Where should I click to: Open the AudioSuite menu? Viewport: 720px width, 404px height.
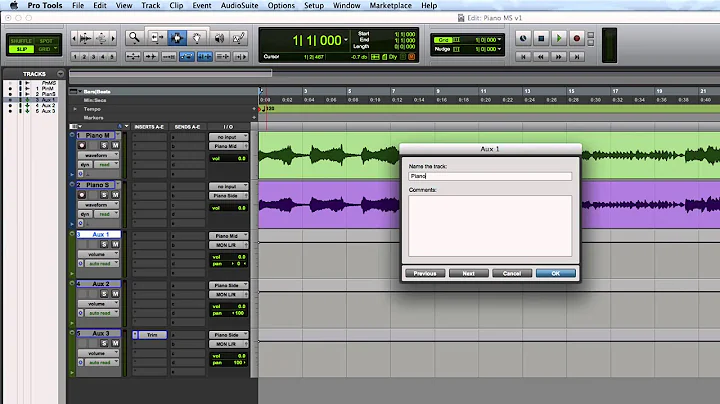239,6
